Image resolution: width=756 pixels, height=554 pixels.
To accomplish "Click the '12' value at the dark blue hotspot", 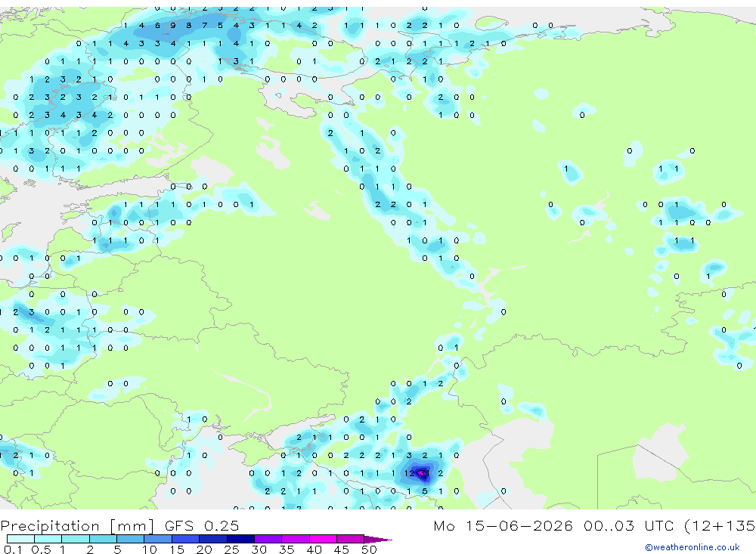I will point(409,473).
